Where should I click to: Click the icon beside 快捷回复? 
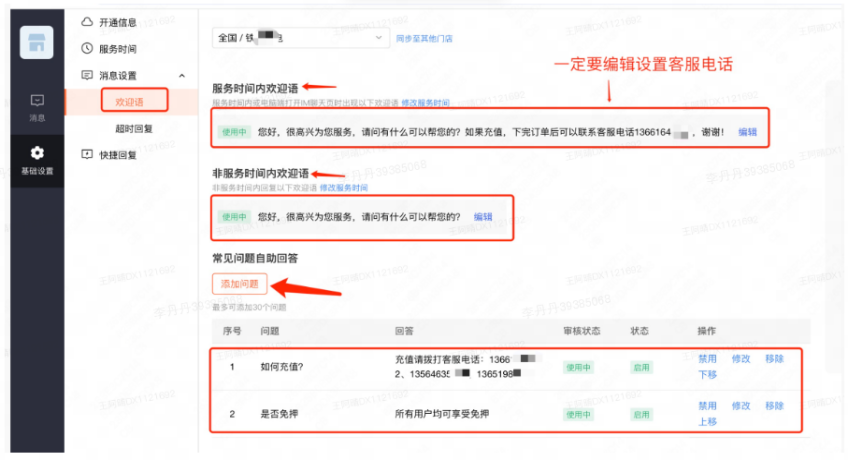87,154
